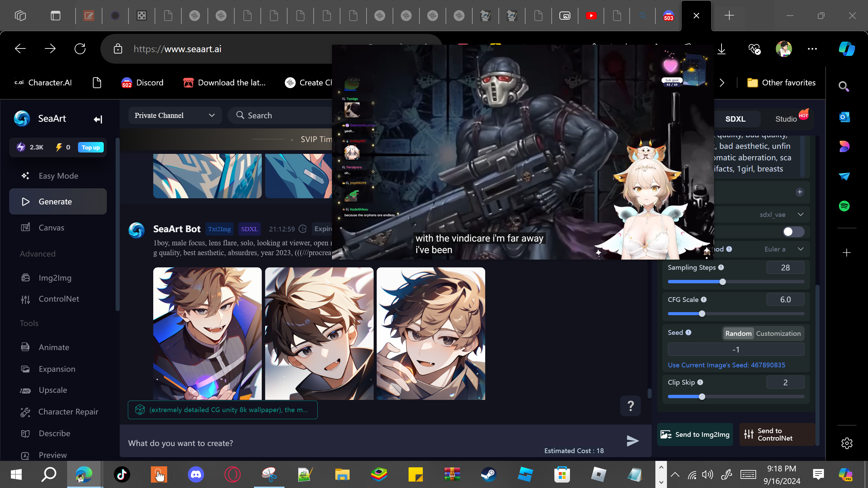Toggle the switch below sdxl_vae

[x=793, y=232]
